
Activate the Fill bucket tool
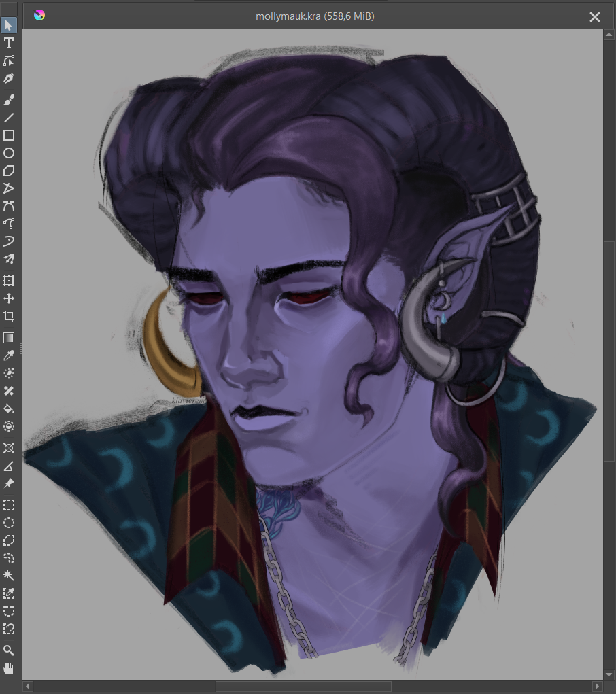pyautogui.click(x=9, y=409)
